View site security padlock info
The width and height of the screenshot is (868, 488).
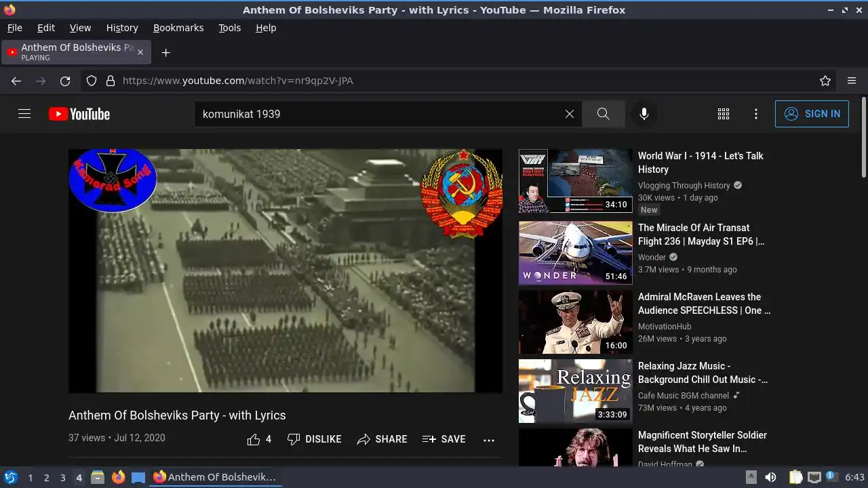click(111, 81)
